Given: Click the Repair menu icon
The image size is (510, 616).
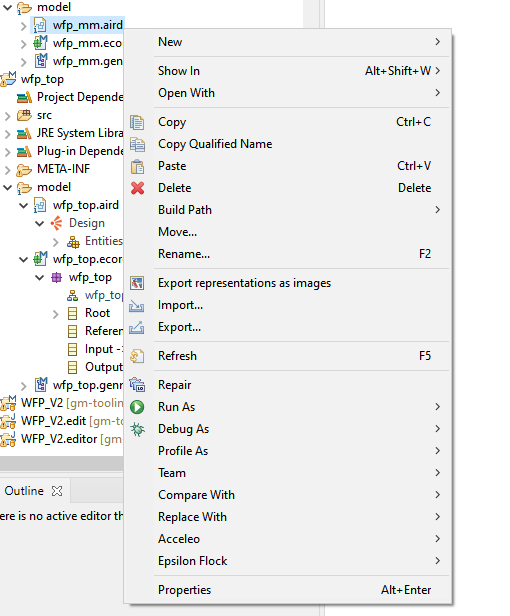Looking at the screenshot, I should [x=137, y=385].
